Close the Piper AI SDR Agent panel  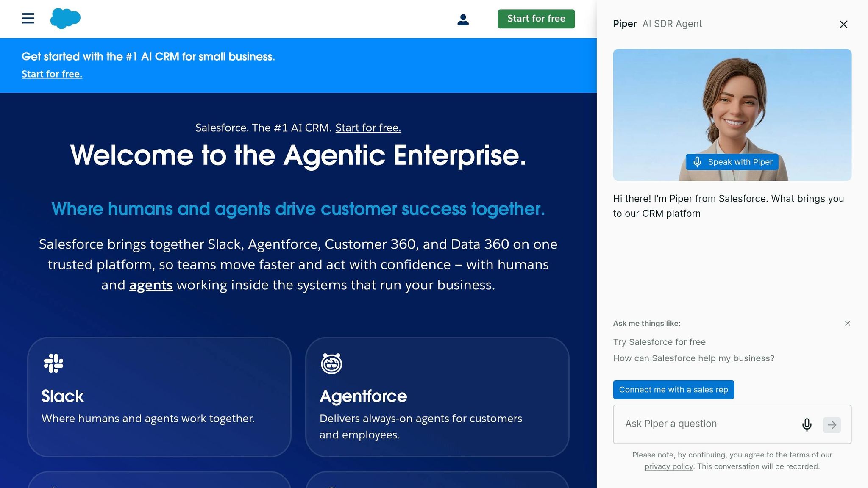[x=843, y=25]
